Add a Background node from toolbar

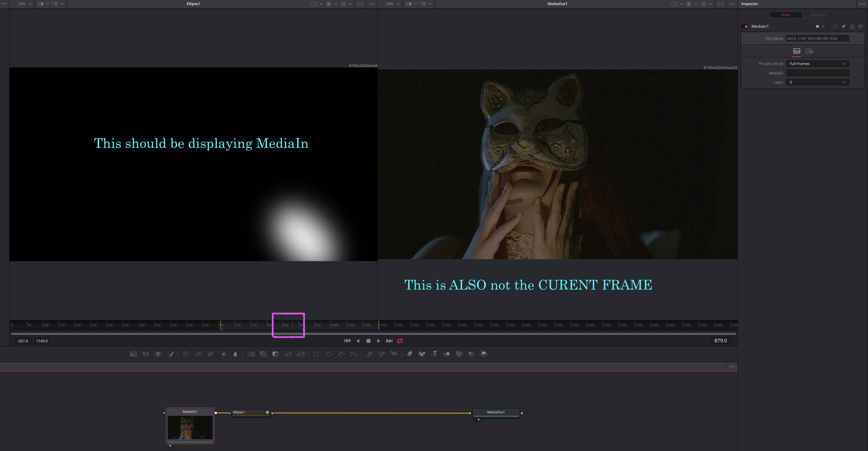coord(133,354)
